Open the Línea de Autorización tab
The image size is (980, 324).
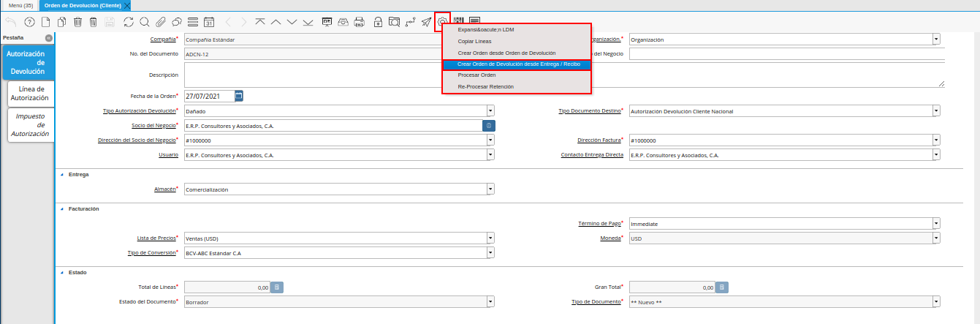(31, 94)
